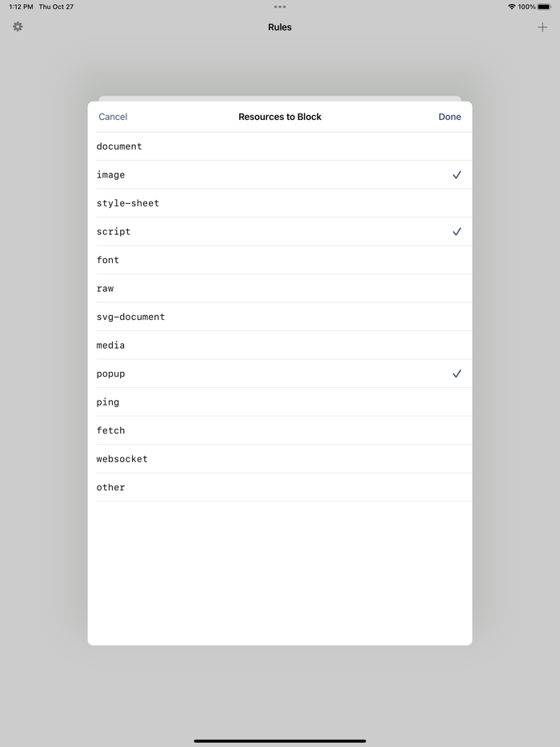Uncheck the image resource checkmark

(x=457, y=175)
